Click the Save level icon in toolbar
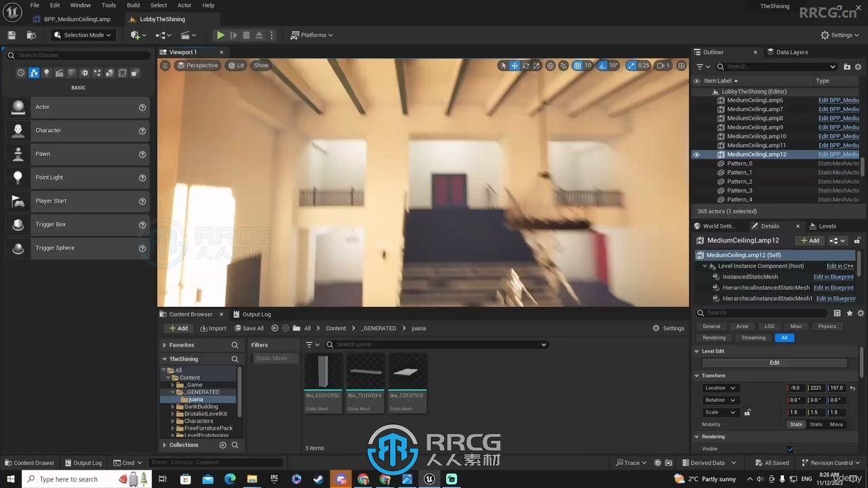 (12, 35)
